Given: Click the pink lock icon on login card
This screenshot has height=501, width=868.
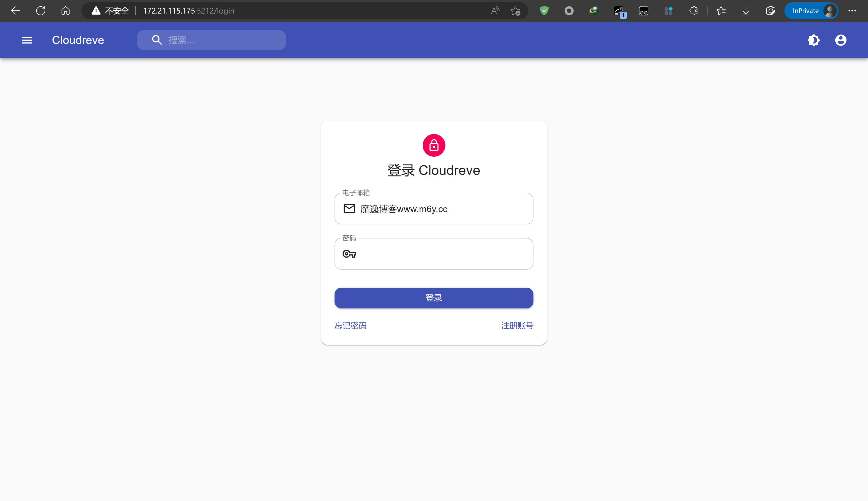Looking at the screenshot, I should coord(434,145).
